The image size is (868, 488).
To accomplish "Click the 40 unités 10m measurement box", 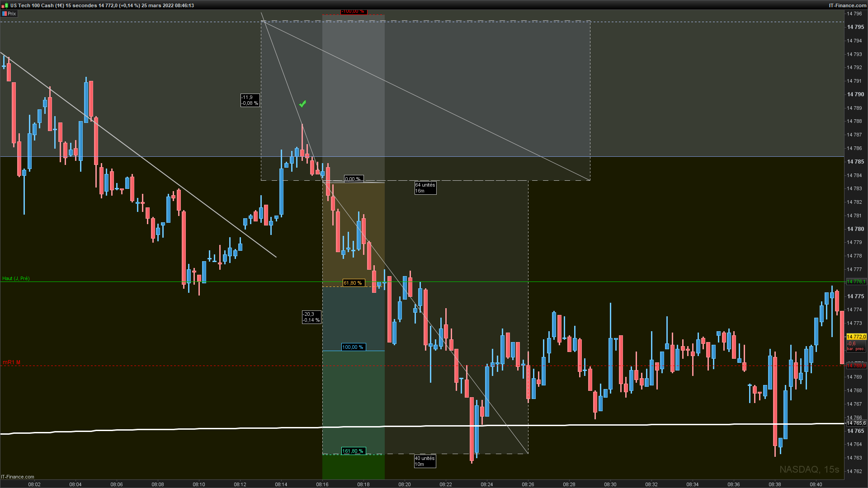I will [x=425, y=461].
